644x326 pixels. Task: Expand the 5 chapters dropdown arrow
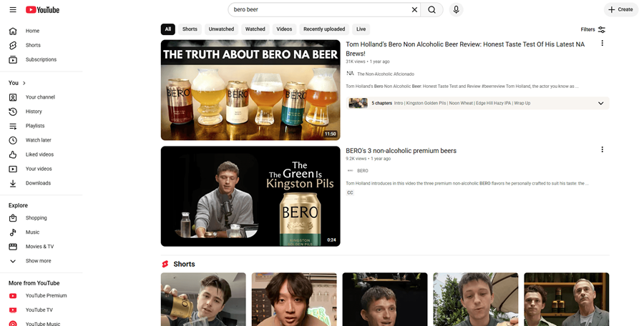click(x=600, y=103)
